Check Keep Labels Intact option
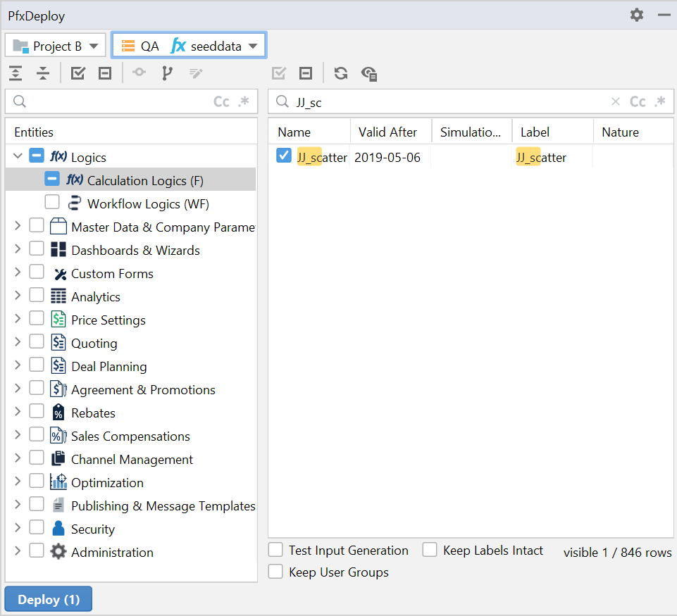This screenshot has height=616, width=677. tap(430, 550)
